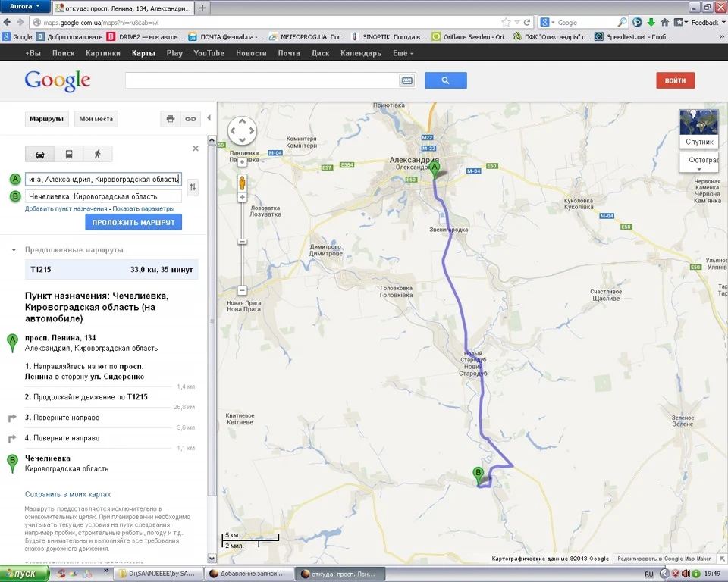Click step 2 Продолжайте движение по T1215
728x582 pixels.
click(86, 397)
